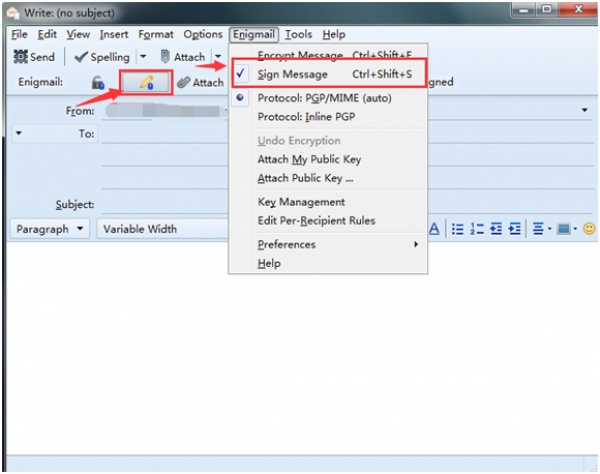Click the underlined A text formatting icon
This screenshot has width=600, height=474.
point(434,229)
